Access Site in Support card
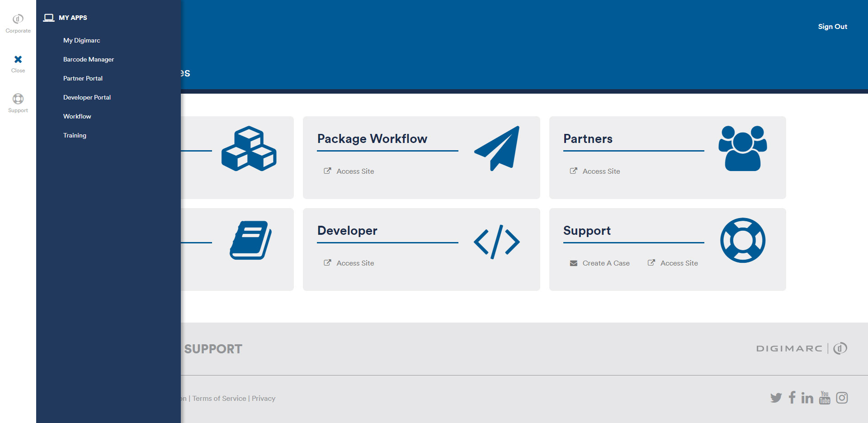Image resolution: width=868 pixels, height=423 pixels. coord(679,263)
